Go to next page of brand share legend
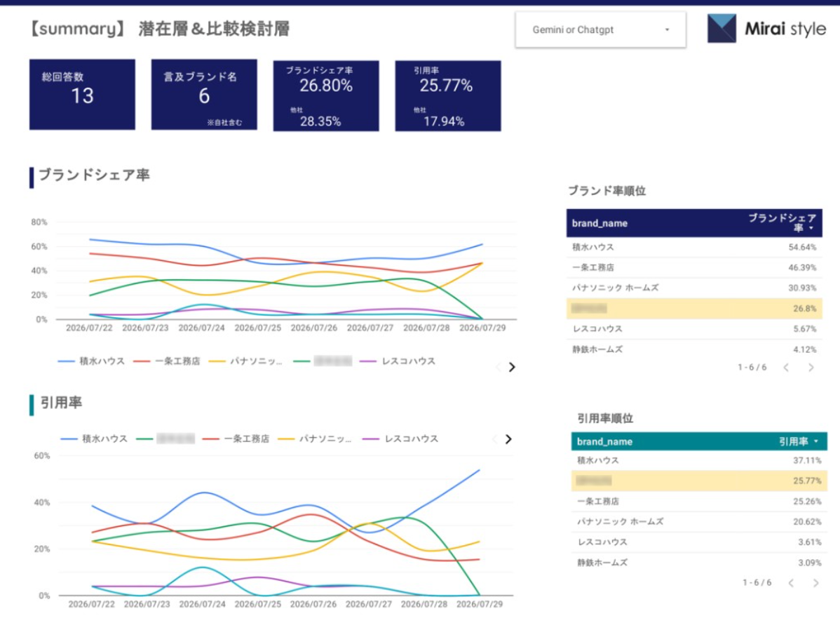The width and height of the screenshot is (840, 630). pos(512,368)
